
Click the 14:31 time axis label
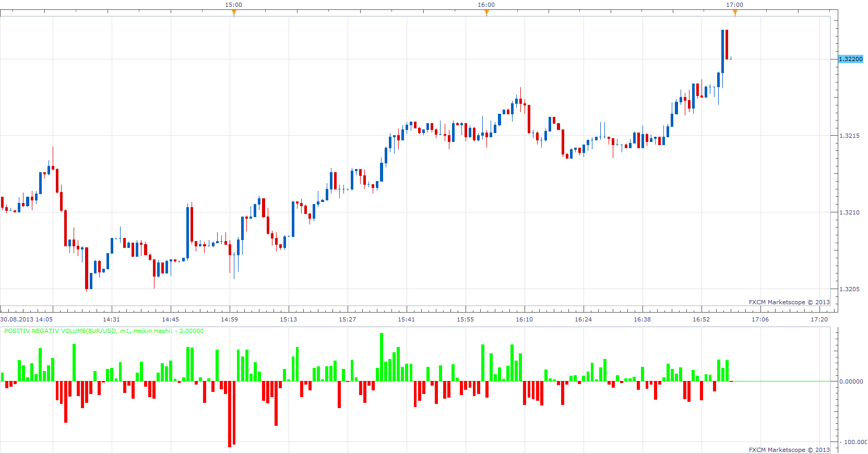tap(111, 319)
